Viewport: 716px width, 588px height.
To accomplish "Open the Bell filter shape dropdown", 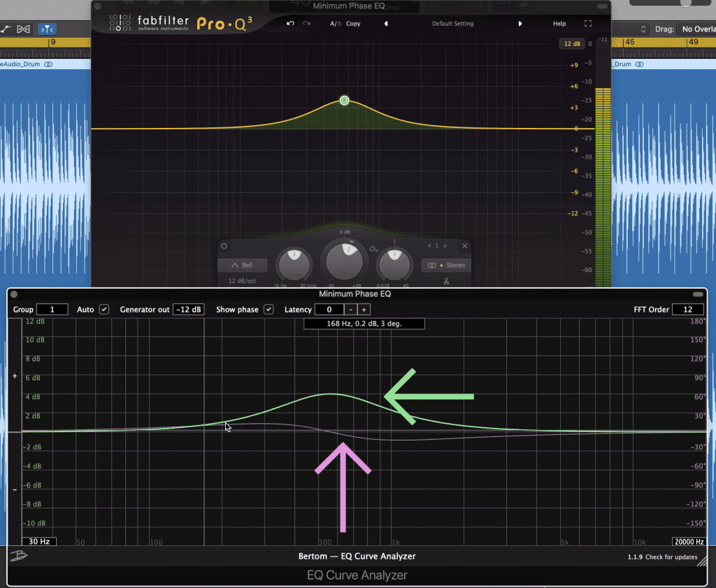I will 242,265.
